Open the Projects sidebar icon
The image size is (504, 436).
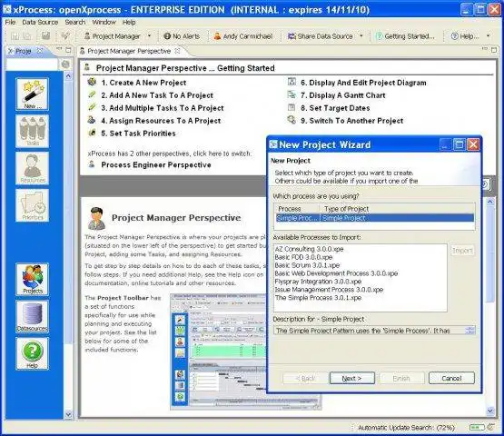(32, 279)
